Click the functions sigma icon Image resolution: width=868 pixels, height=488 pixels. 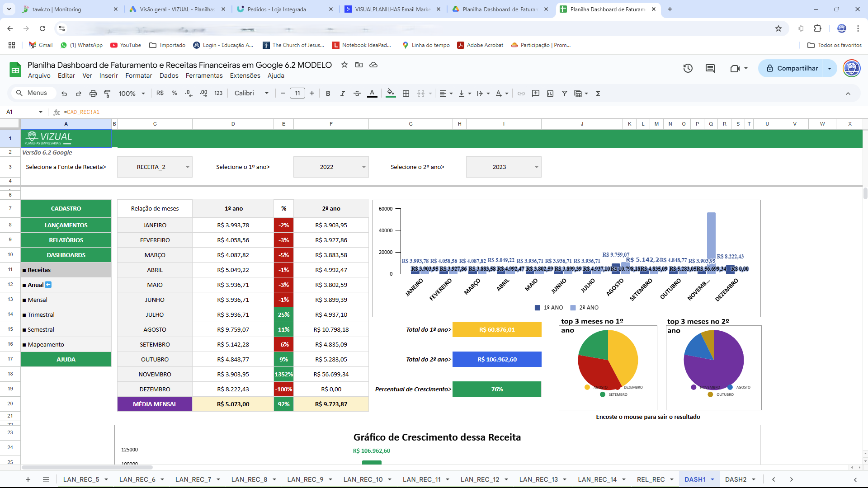pos(598,94)
